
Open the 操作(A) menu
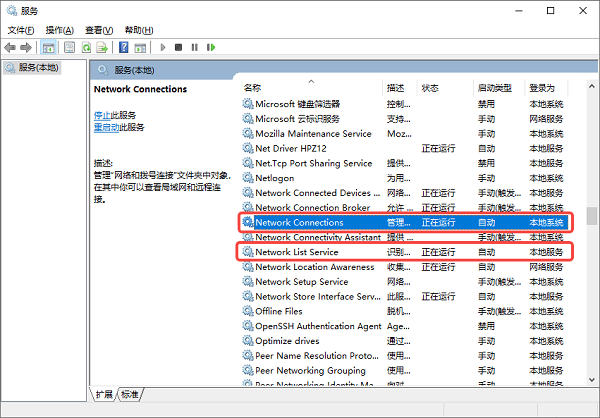coord(60,30)
